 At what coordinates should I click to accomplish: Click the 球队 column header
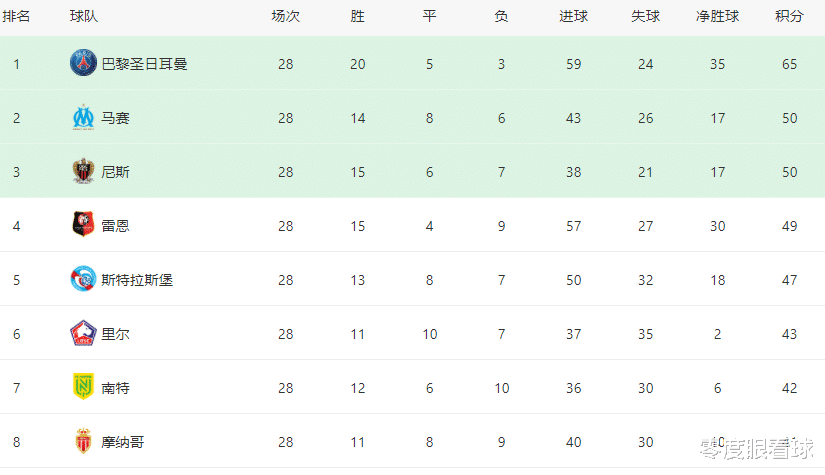click(84, 16)
